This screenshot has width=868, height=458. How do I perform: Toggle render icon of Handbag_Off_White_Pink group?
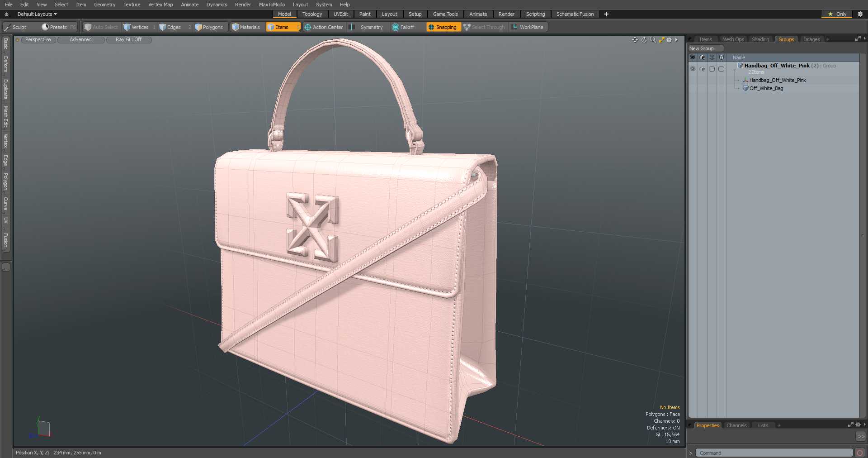(703, 69)
